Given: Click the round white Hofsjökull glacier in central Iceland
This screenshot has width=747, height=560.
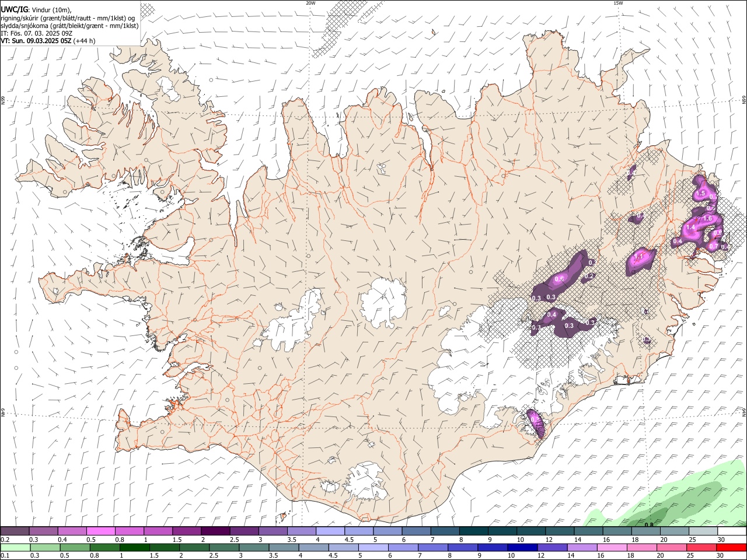Looking at the screenshot, I should [x=384, y=302].
